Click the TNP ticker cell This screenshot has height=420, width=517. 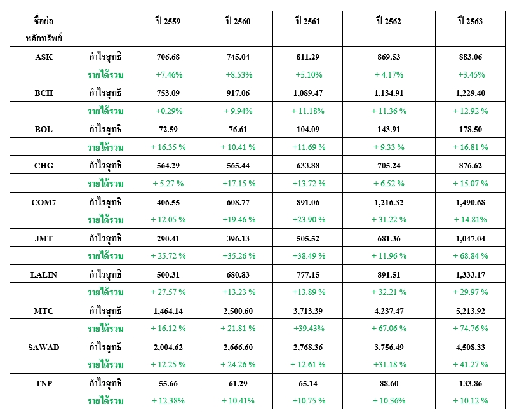coord(44,383)
